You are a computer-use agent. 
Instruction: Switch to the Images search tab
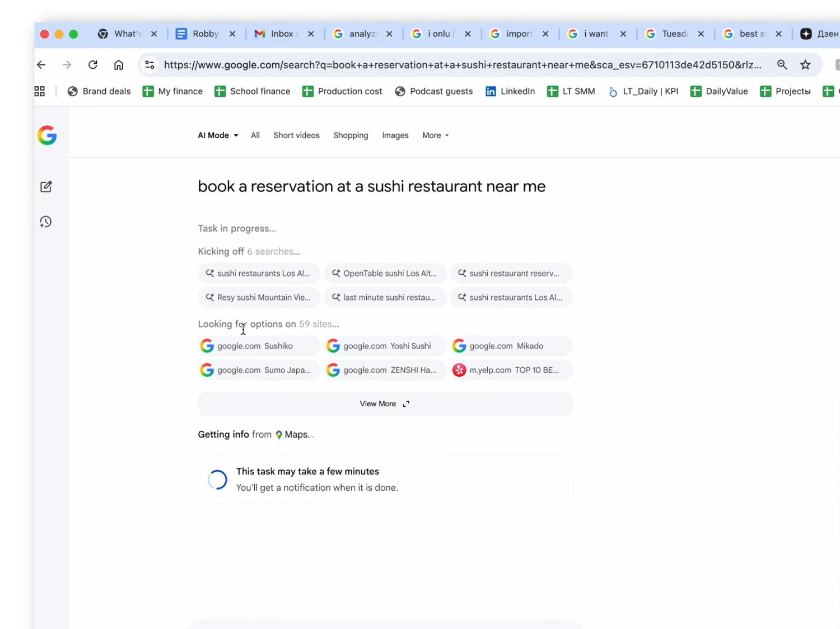tap(395, 135)
